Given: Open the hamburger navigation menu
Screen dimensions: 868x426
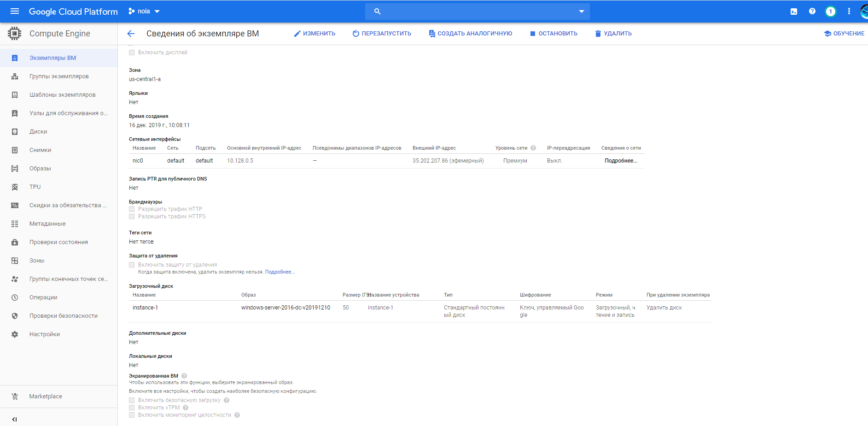Looking at the screenshot, I should tap(15, 11).
